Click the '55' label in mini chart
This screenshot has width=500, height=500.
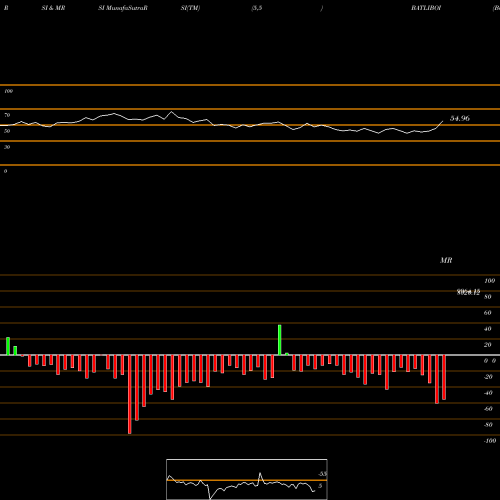(x=323, y=474)
